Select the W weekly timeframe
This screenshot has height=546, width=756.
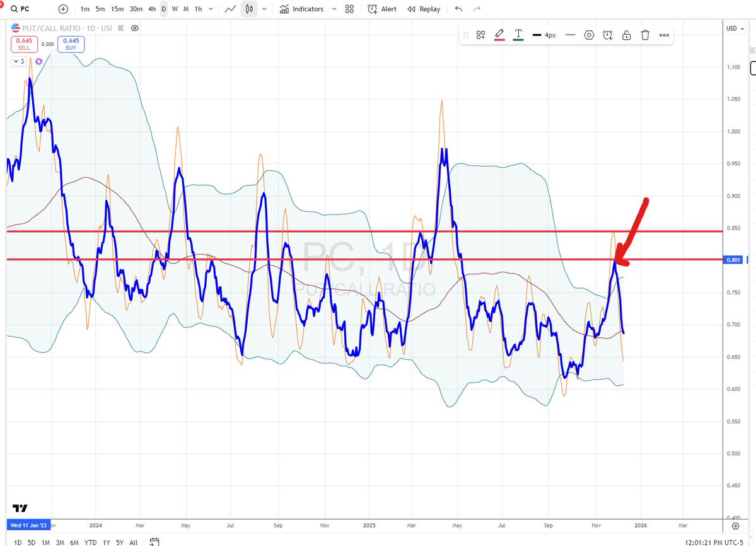(x=175, y=9)
